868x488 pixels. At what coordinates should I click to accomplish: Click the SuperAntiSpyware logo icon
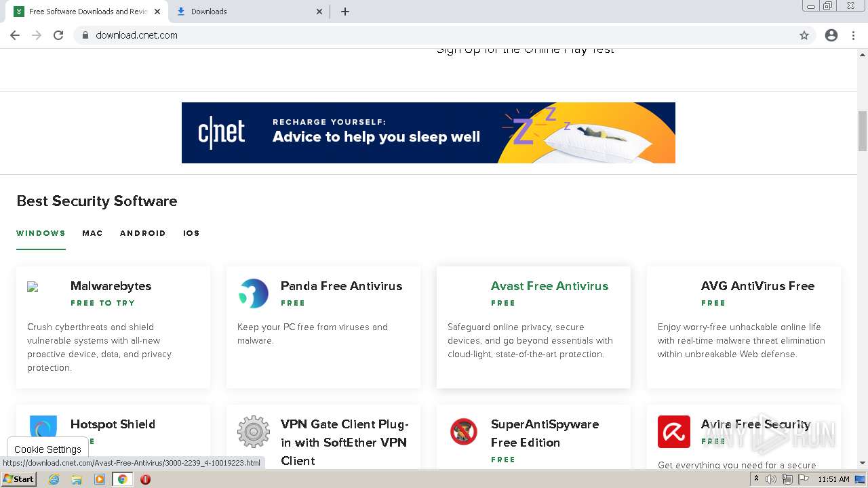click(464, 432)
